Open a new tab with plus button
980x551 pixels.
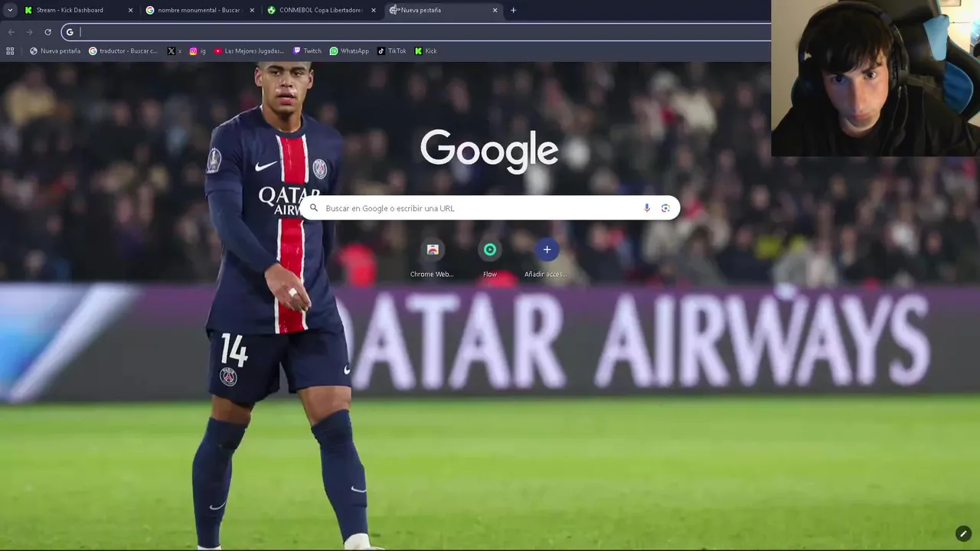click(x=513, y=10)
